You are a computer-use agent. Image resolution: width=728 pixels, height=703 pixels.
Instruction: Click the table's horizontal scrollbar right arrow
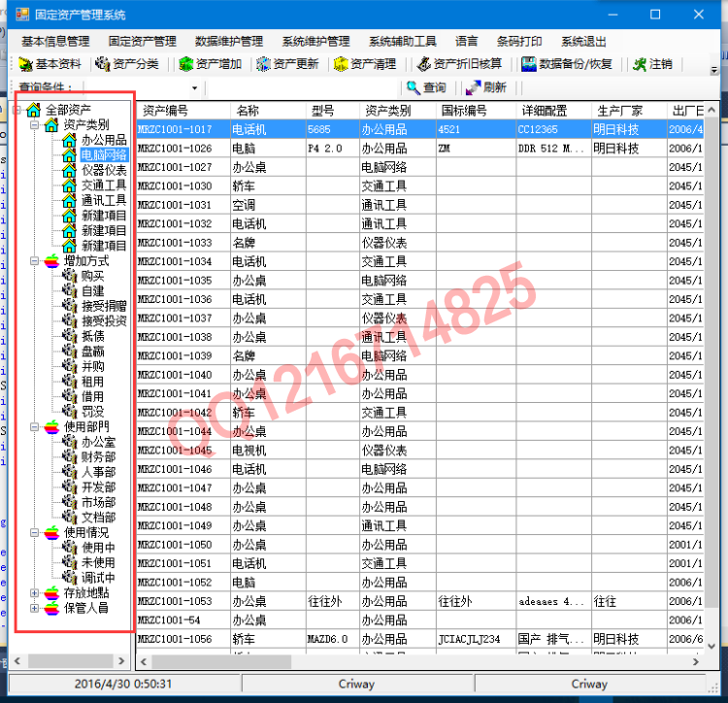[x=696, y=661]
